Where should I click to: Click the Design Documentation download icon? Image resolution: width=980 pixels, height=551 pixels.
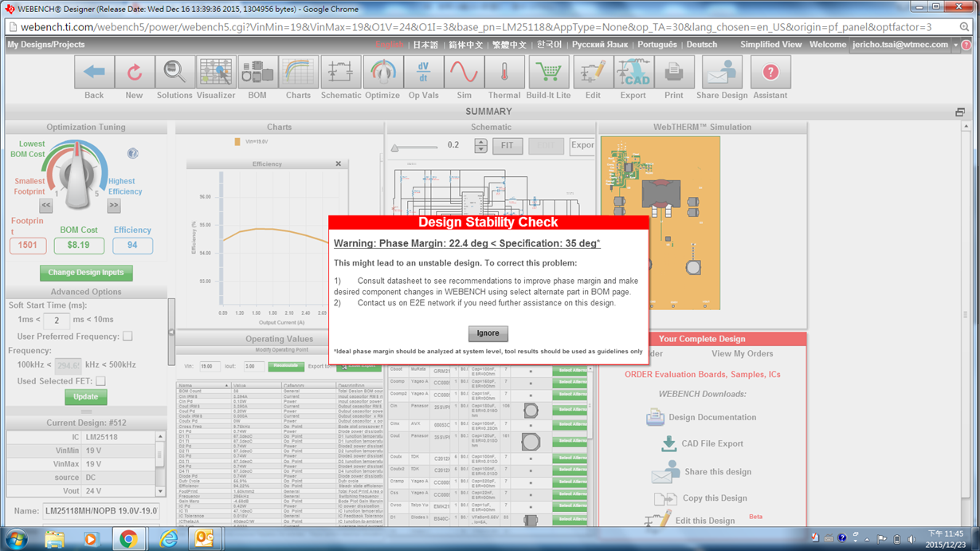[655, 417]
